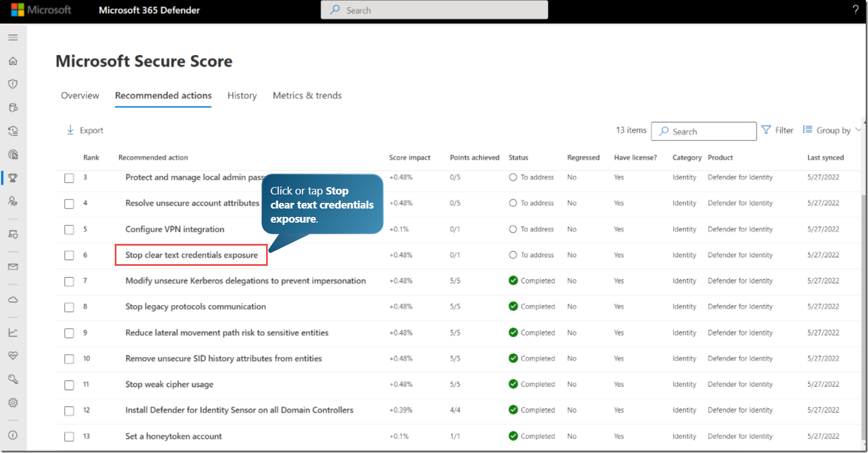Image resolution: width=868 pixels, height=453 pixels.
Task: Sort by the Status column header
Action: (518, 157)
